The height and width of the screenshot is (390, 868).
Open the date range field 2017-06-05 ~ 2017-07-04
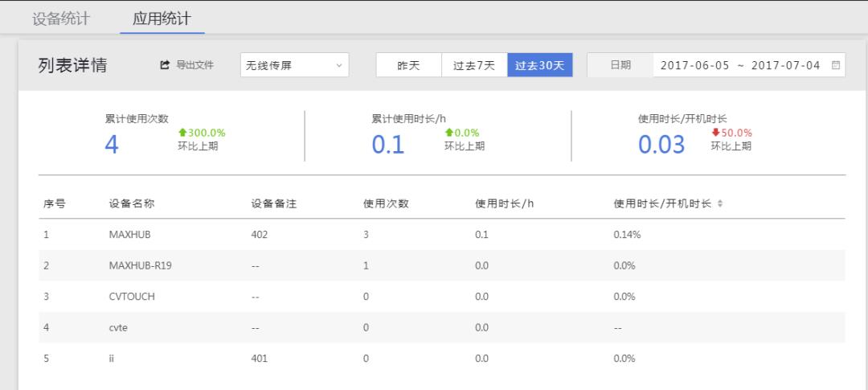(x=739, y=65)
